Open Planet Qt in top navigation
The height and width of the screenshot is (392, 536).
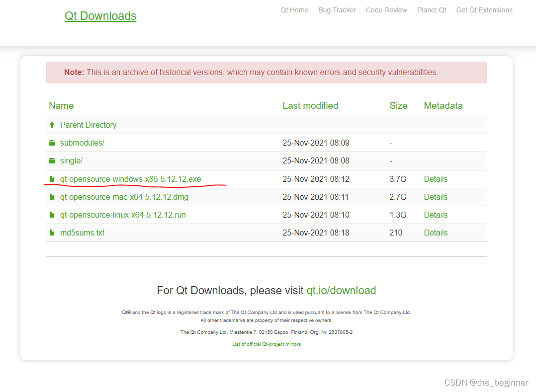(432, 10)
